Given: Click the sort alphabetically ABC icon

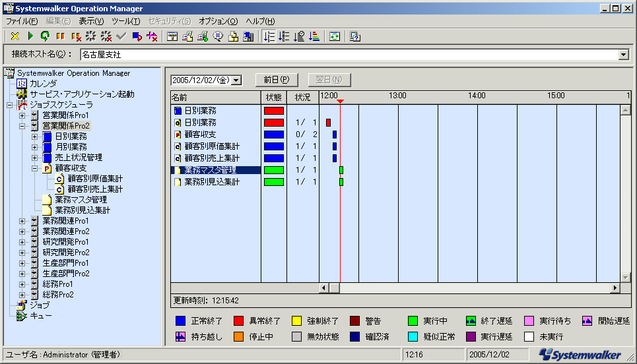Looking at the screenshot, I should tap(284, 36).
